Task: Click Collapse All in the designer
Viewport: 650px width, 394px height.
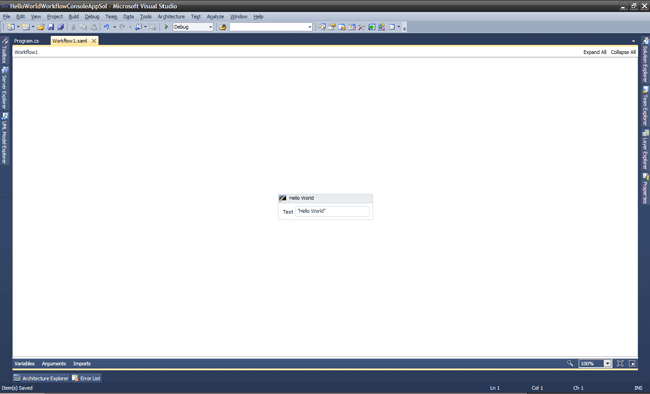Action: (x=623, y=52)
